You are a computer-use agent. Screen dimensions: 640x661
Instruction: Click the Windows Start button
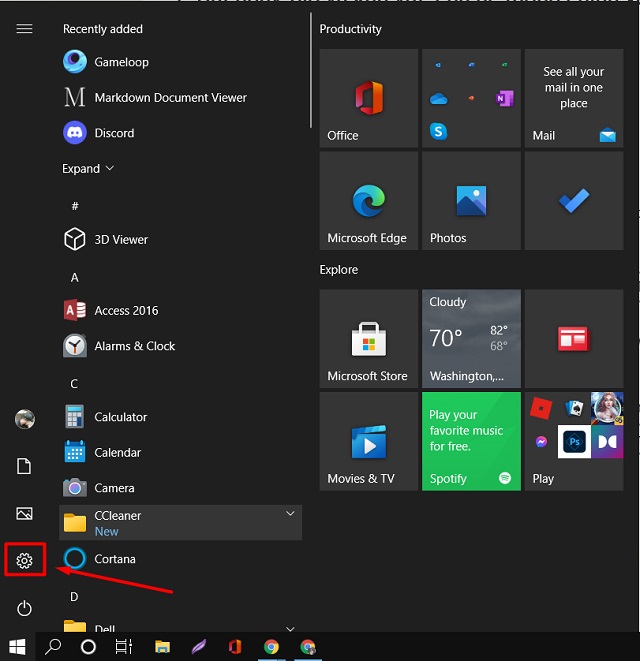[17, 647]
